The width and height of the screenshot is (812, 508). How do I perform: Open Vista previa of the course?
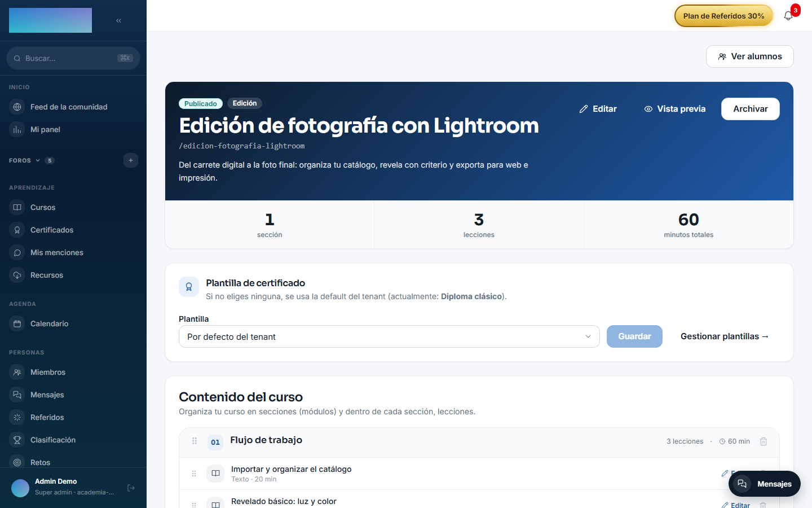coord(675,109)
